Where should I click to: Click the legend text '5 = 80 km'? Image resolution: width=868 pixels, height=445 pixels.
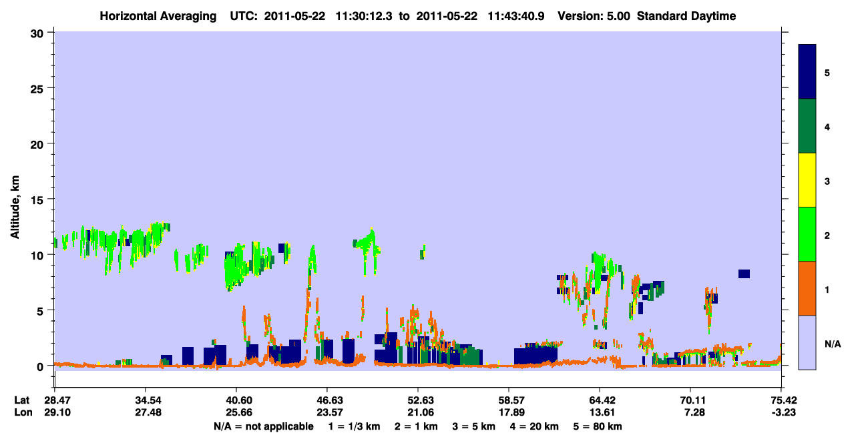point(598,426)
